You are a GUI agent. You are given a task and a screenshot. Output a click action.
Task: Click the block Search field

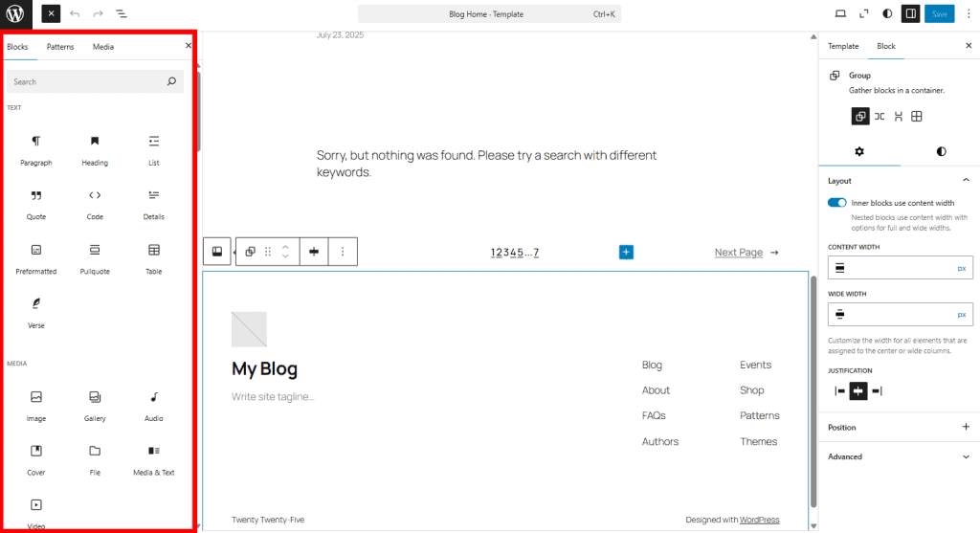coord(95,82)
